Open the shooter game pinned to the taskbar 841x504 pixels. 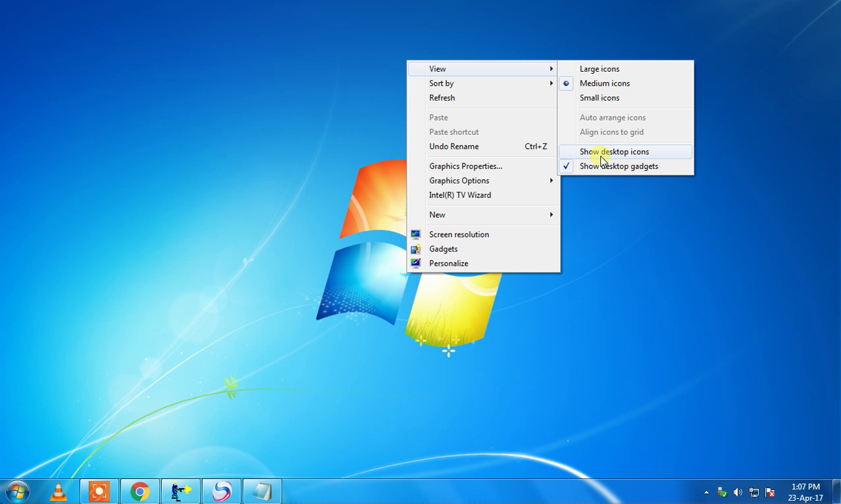[180, 491]
